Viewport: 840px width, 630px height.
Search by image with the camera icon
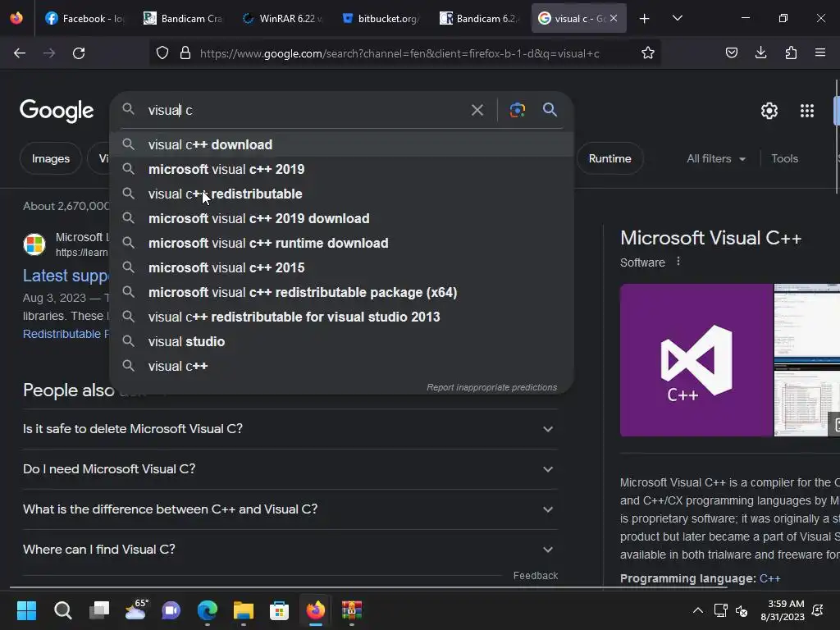517,110
